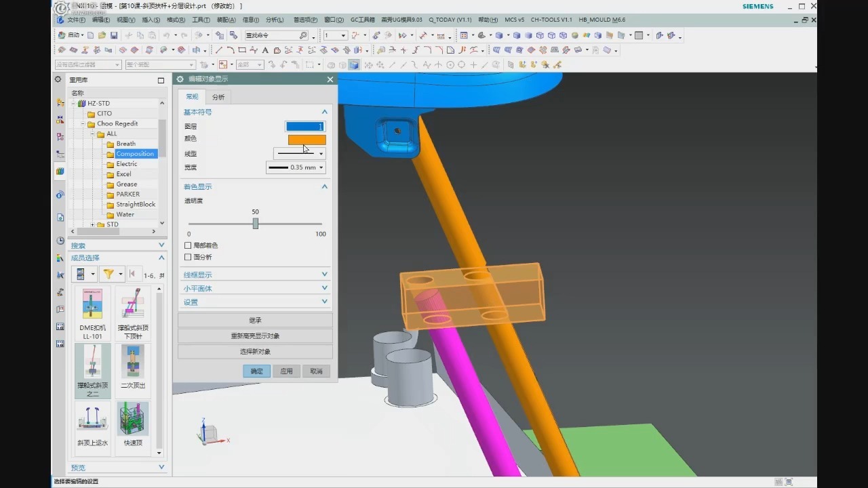Open the 装配(A) menu
This screenshot has height=488, width=868.
(226, 20)
